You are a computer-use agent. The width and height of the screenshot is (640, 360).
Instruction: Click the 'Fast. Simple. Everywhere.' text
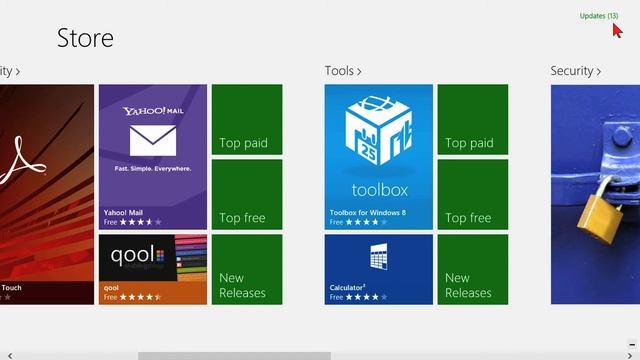point(153,169)
